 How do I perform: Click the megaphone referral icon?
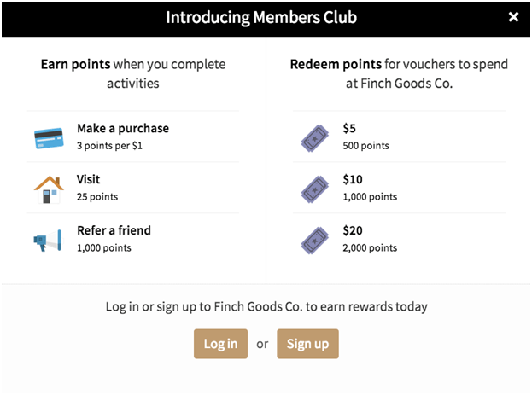point(49,240)
